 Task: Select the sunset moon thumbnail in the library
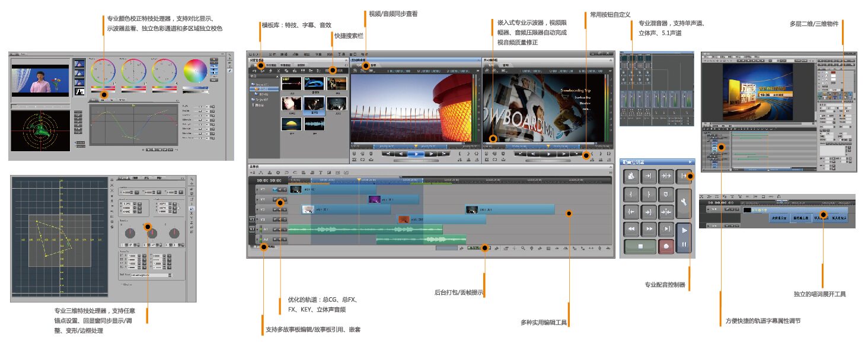[292, 123]
